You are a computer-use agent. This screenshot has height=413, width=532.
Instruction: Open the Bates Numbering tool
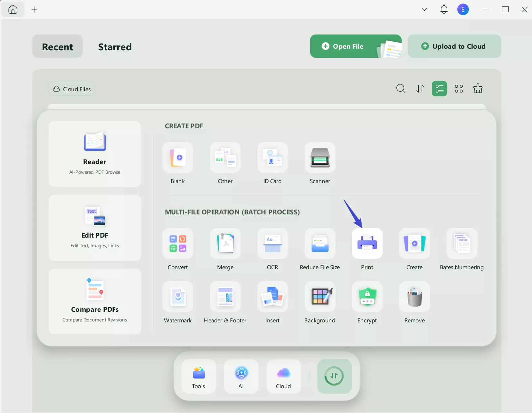click(462, 243)
